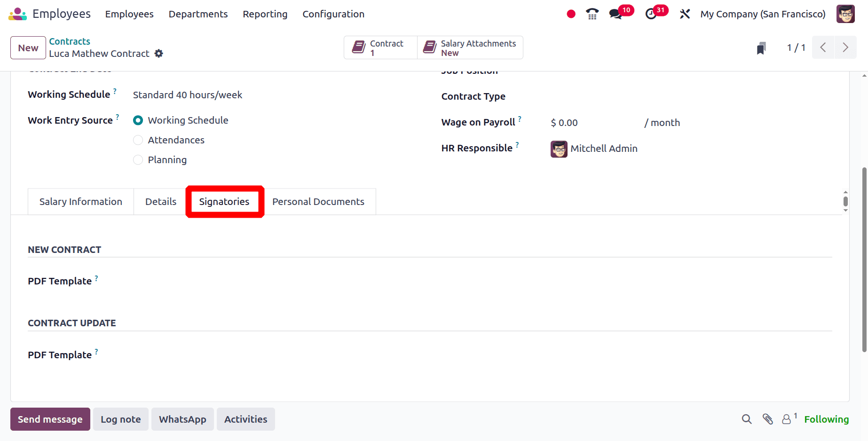Open the user avatar menu

(845, 14)
